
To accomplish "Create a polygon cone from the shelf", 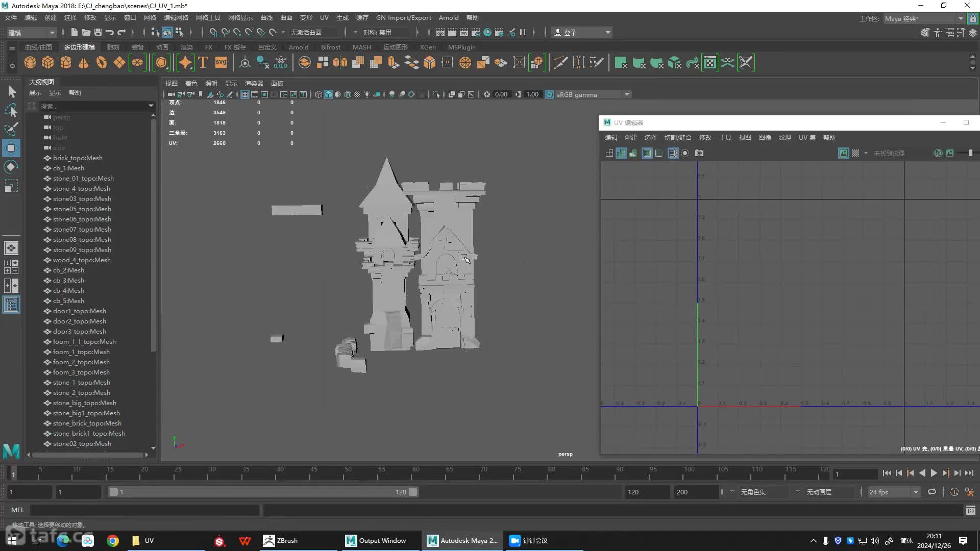I will [x=84, y=63].
